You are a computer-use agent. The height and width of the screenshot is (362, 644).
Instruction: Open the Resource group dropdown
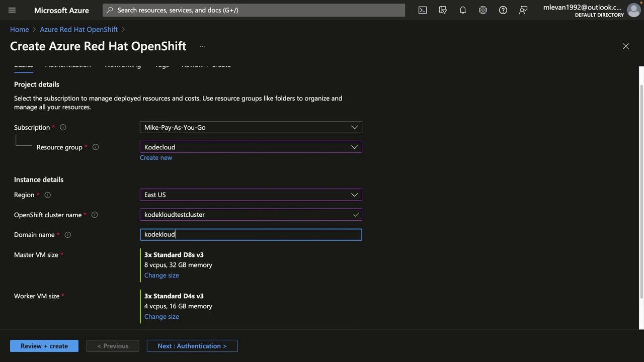pyautogui.click(x=251, y=147)
